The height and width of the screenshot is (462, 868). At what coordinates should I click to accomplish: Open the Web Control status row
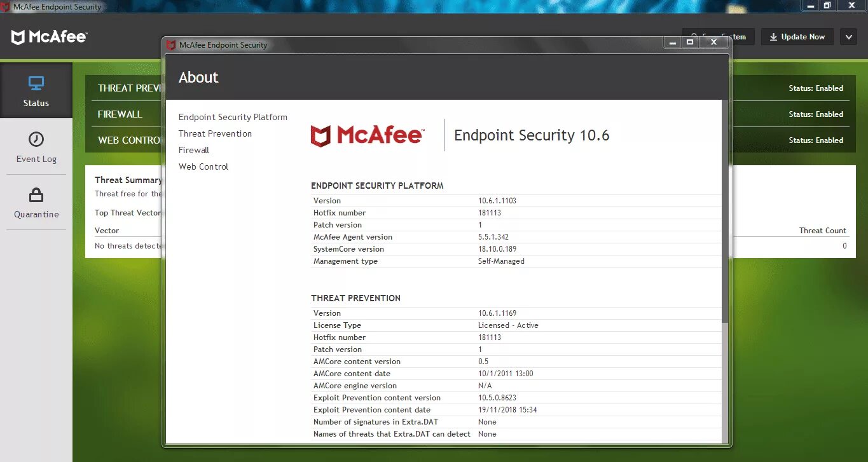pyautogui.click(x=471, y=140)
